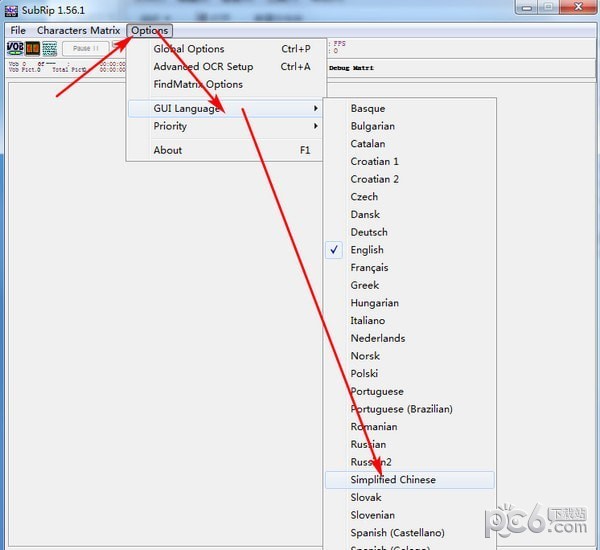Close the SubRip window
Screen dimensions: 600x550
tap(578, 7)
